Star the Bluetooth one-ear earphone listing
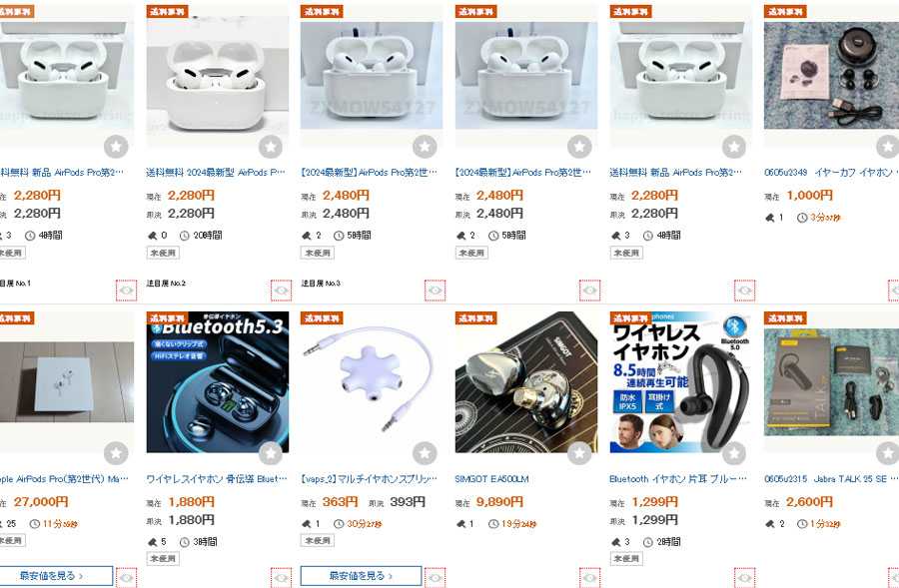This screenshot has width=899, height=588. point(734,453)
